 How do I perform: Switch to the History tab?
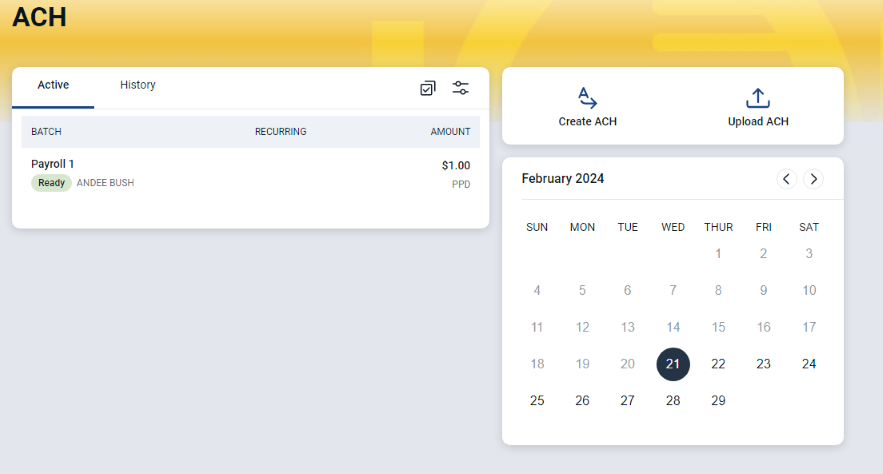pyautogui.click(x=137, y=85)
